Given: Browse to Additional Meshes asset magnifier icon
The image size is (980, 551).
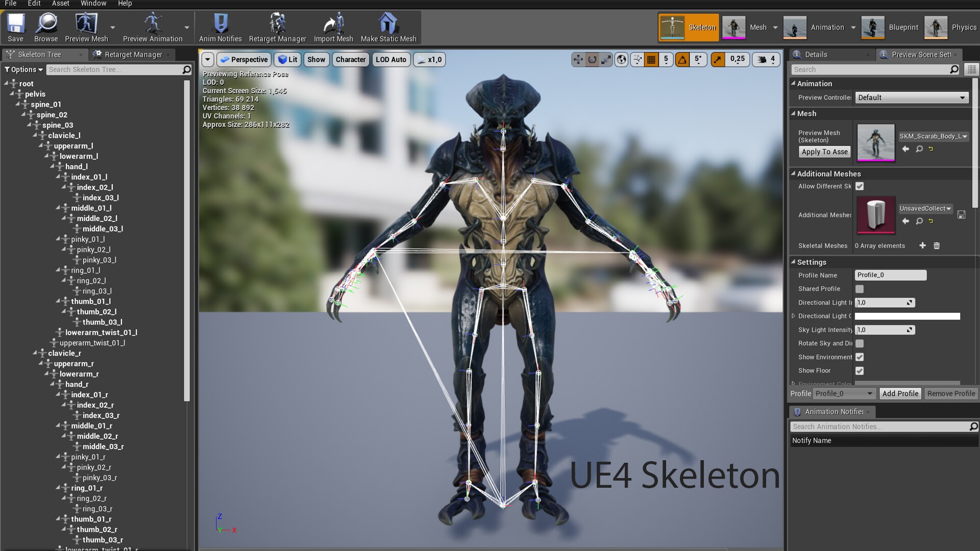Looking at the screenshot, I should (x=919, y=221).
